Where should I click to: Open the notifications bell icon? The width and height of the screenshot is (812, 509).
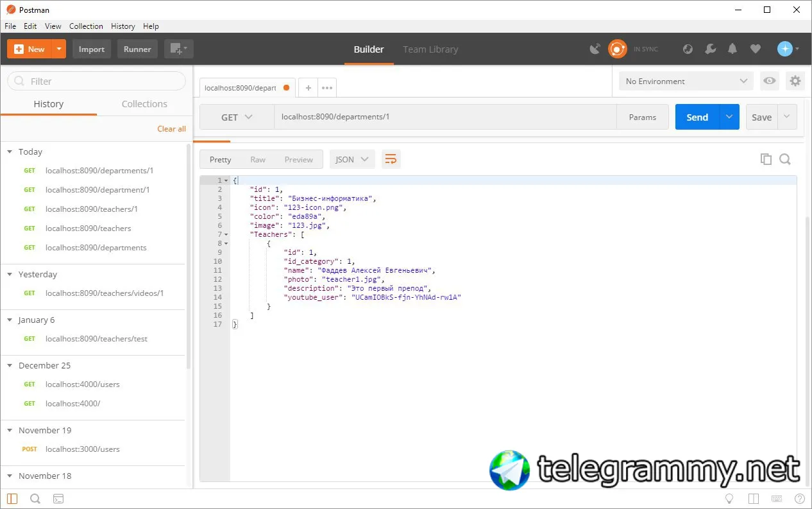(732, 49)
